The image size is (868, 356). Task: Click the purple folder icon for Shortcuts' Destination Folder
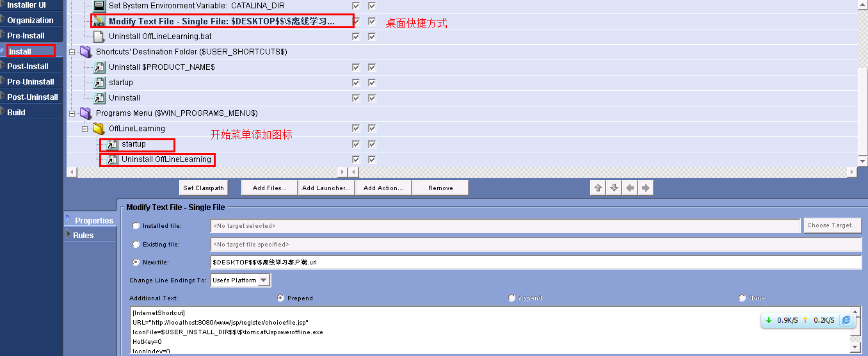pyautogui.click(x=86, y=52)
